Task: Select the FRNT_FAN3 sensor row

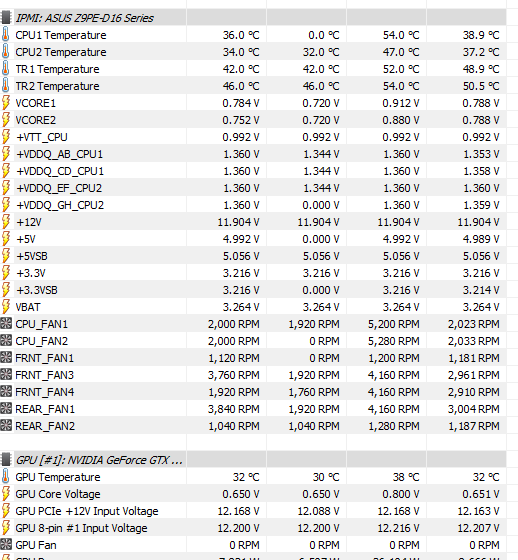Action: [x=253, y=375]
